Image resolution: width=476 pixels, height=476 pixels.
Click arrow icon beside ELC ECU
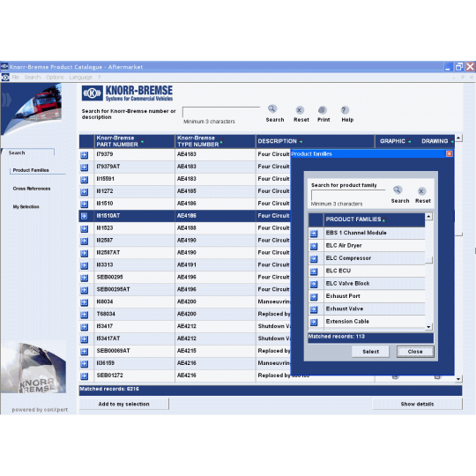click(314, 271)
